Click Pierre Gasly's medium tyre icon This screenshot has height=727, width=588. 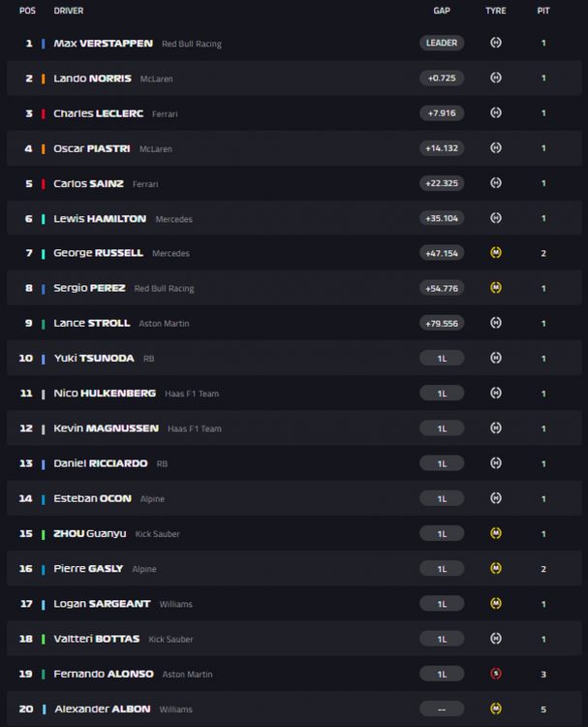(496, 568)
